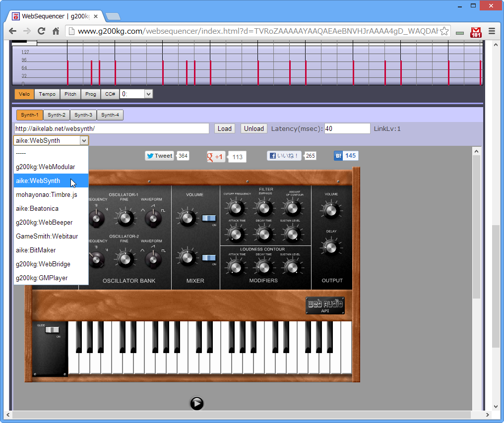This screenshot has height=423, width=504.
Task: Open the Chrome hamburger menu
Action: [492, 31]
